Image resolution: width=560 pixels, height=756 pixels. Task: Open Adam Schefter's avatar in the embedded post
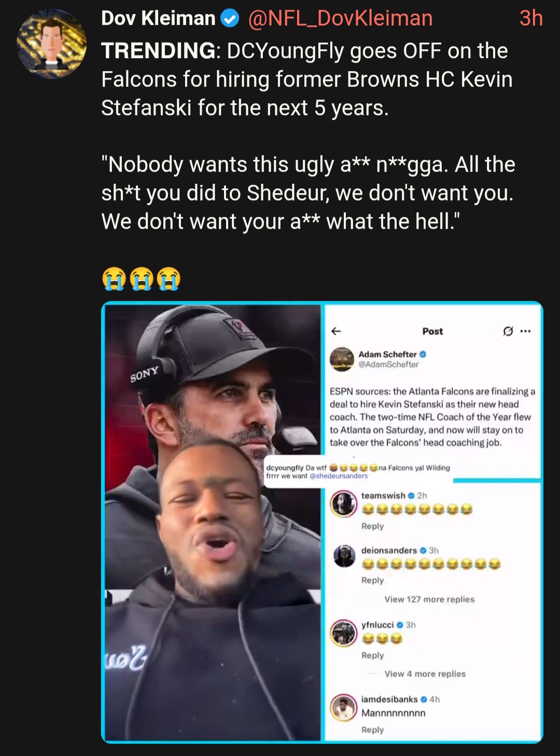342,359
